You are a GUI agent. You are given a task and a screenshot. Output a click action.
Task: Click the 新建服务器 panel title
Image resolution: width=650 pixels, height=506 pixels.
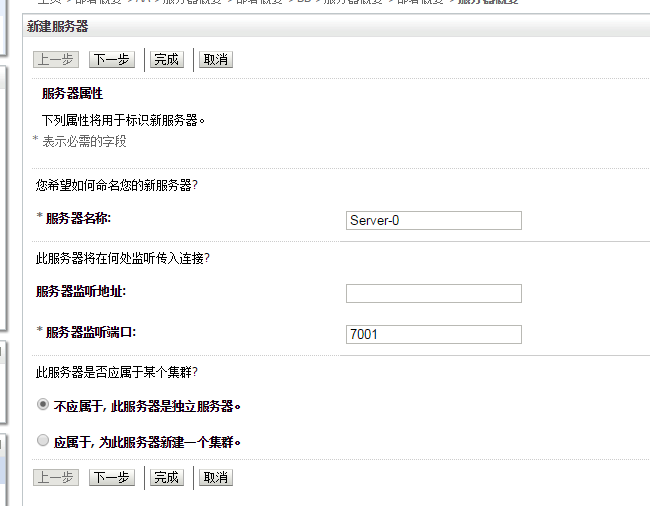click(58, 27)
